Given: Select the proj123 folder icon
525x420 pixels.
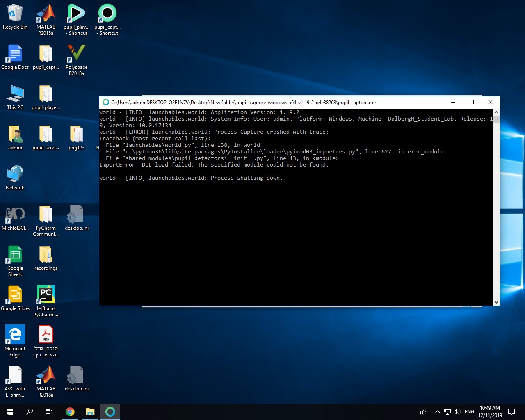Looking at the screenshot, I should tap(76, 138).
